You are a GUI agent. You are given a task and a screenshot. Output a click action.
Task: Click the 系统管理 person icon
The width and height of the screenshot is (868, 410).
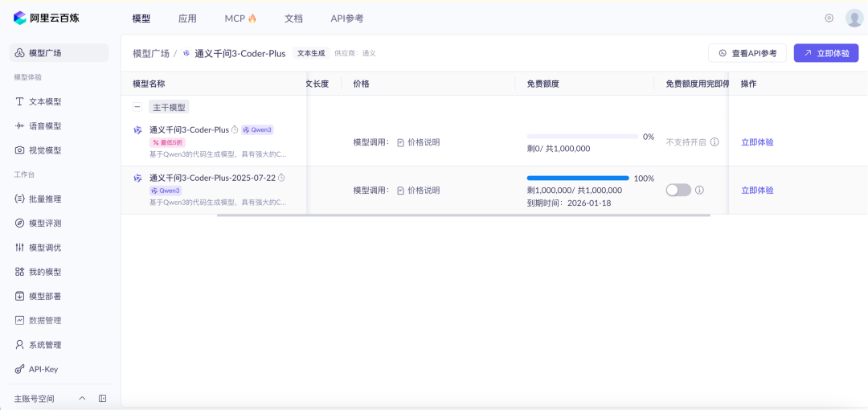point(19,345)
